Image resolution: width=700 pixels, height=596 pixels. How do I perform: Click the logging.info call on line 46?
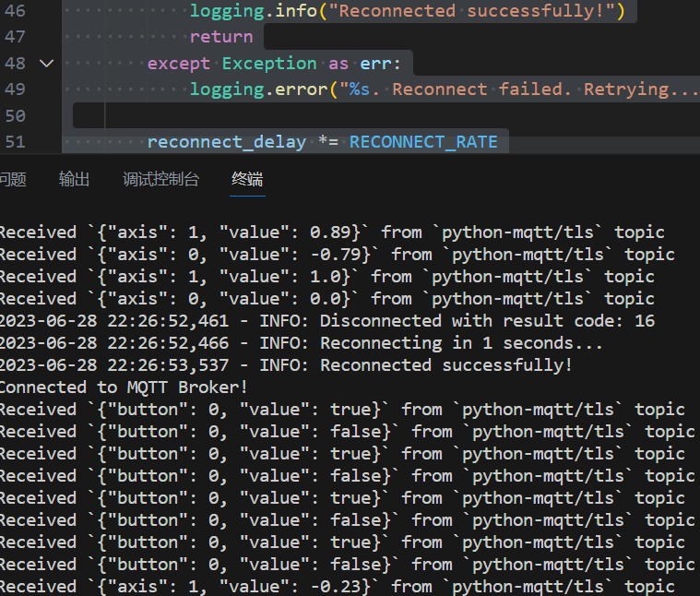tap(254, 11)
